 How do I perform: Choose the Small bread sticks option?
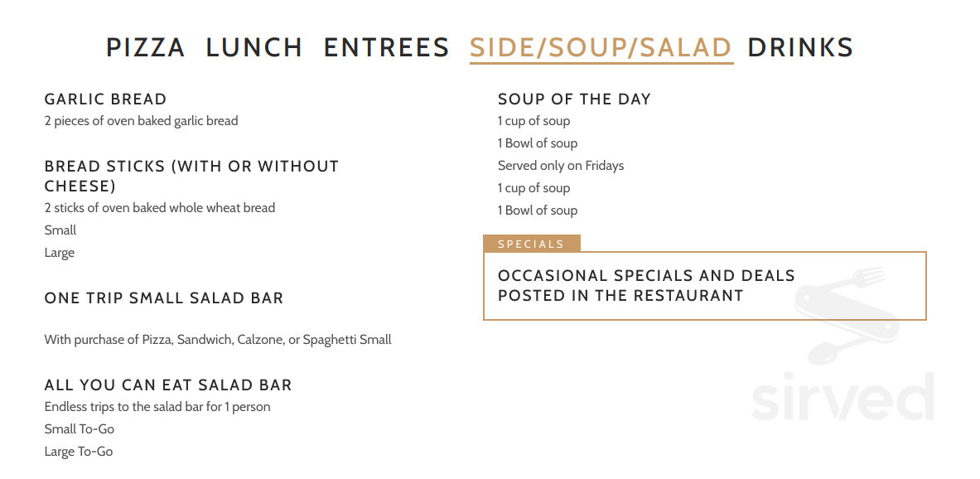60,230
